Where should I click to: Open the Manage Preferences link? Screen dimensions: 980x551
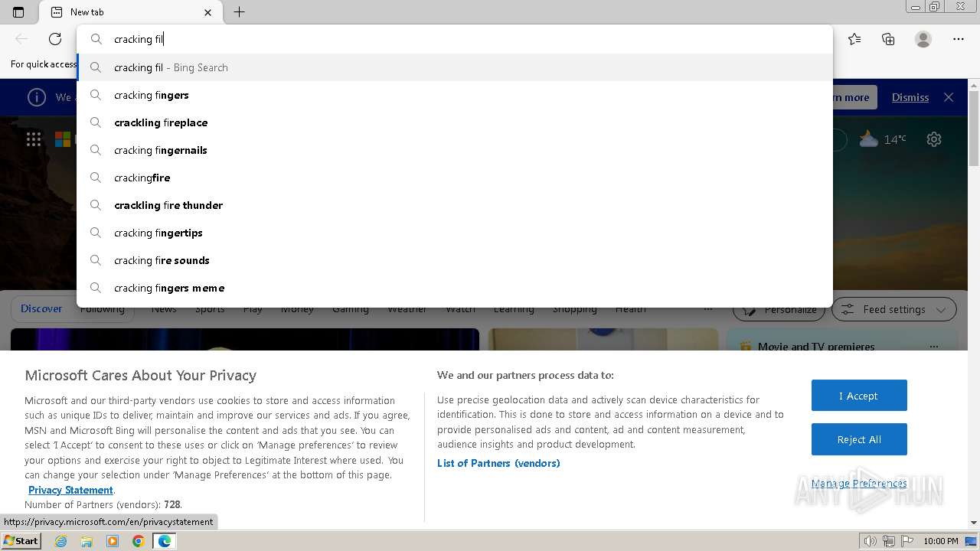pyautogui.click(x=859, y=483)
